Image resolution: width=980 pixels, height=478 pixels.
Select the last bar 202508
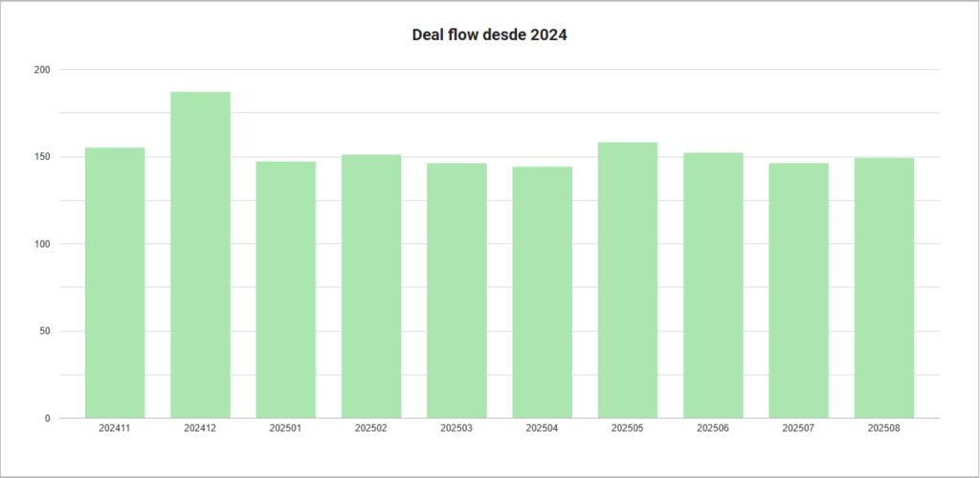point(884,287)
